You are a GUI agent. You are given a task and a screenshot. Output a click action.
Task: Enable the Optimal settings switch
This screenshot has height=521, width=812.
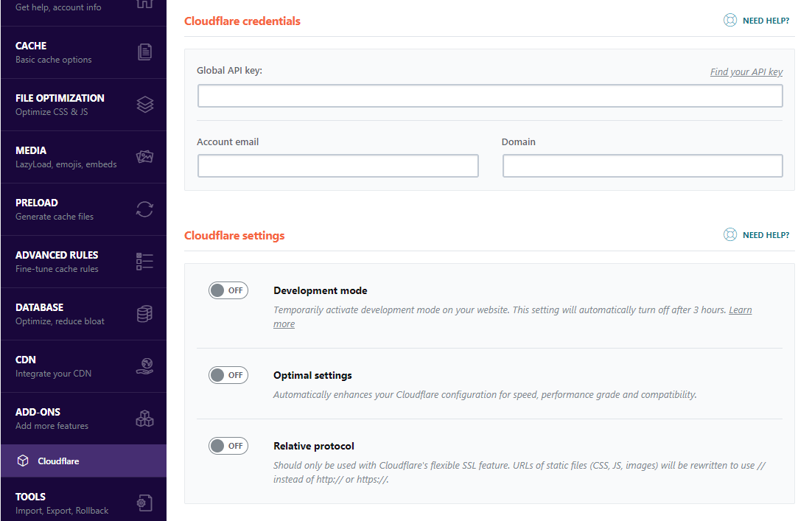click(228, 375)
